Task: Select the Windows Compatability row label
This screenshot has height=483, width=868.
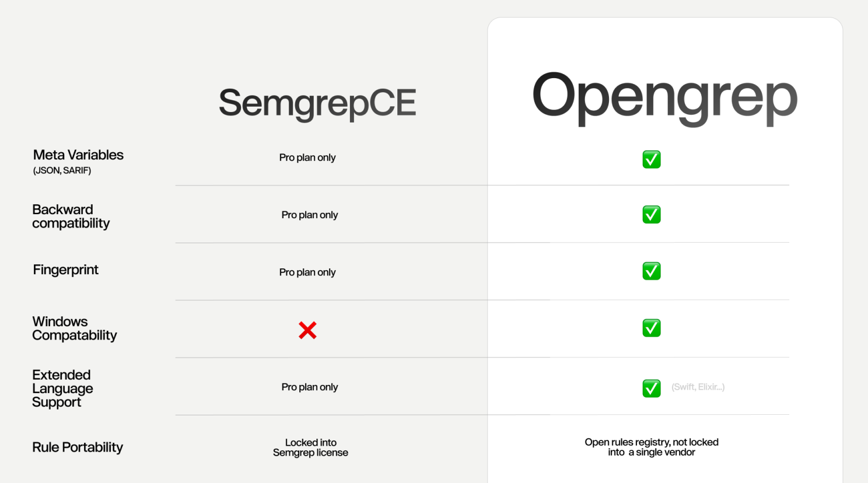Action: (x=74, y=328)
